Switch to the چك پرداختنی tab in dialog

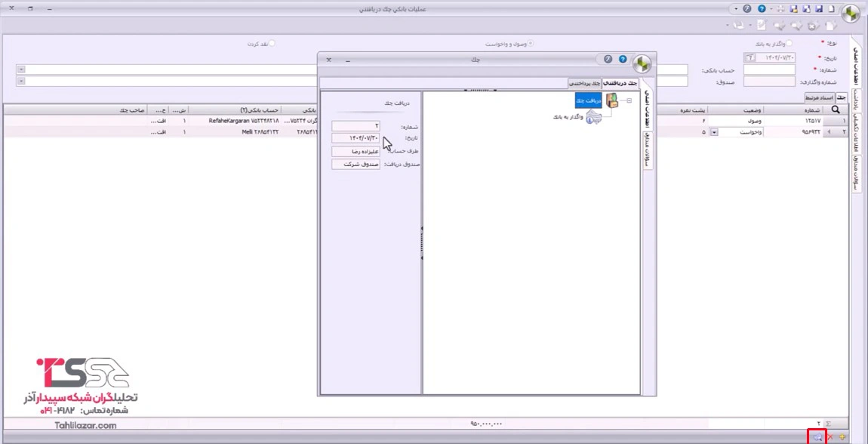click(585, 84)
